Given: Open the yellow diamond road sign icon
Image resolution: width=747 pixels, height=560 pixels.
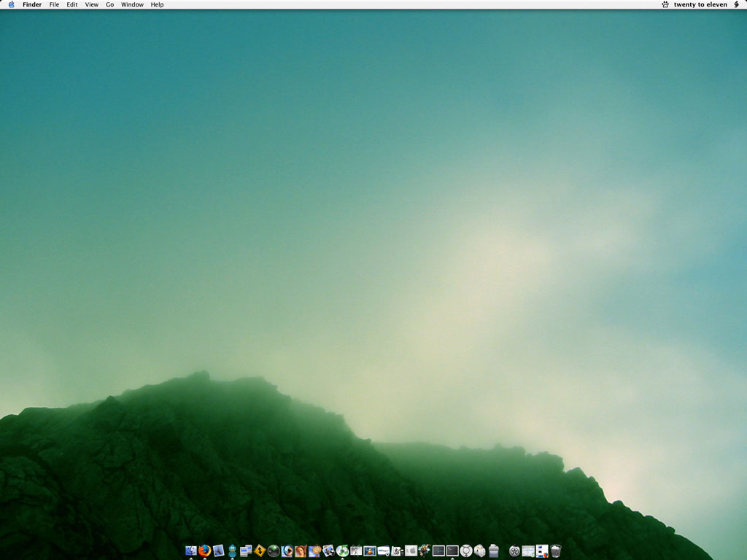Looking at the screenshot, I should 260,551.
